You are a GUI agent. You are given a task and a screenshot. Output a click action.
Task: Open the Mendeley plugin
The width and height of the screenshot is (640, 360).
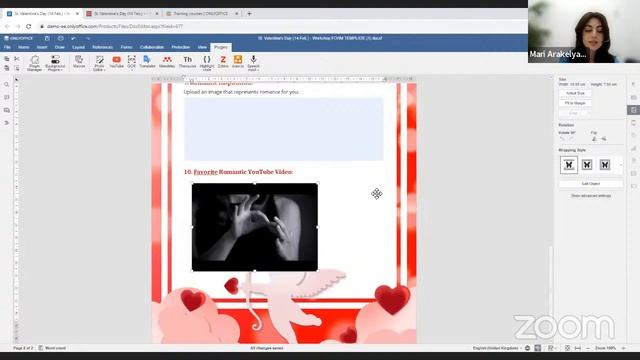pos(167,62)
